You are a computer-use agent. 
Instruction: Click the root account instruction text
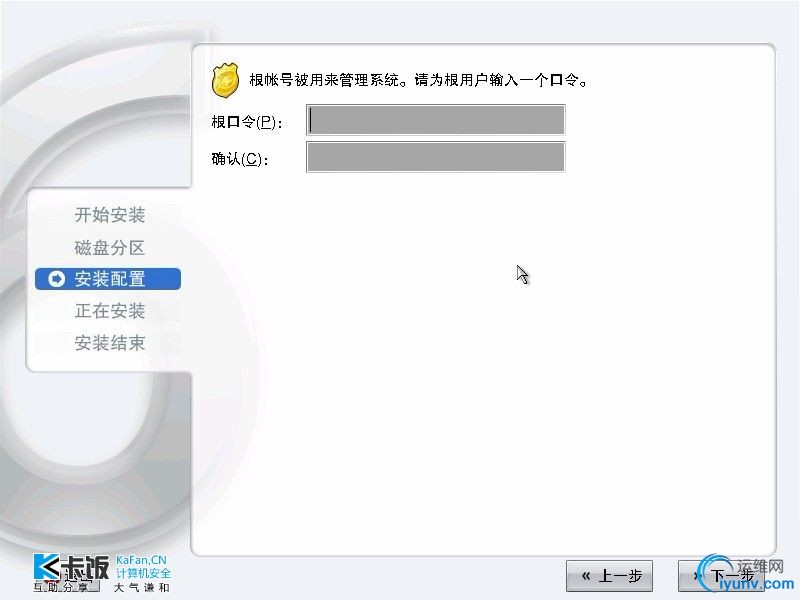[418, 80]
